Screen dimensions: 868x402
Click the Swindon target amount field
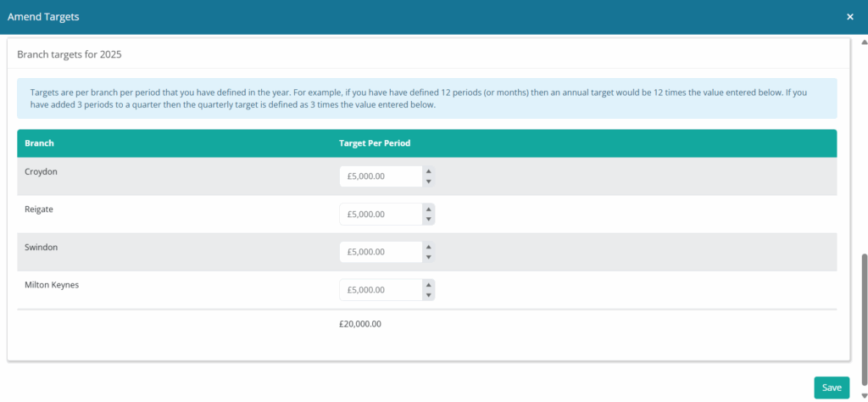(381, 252)
